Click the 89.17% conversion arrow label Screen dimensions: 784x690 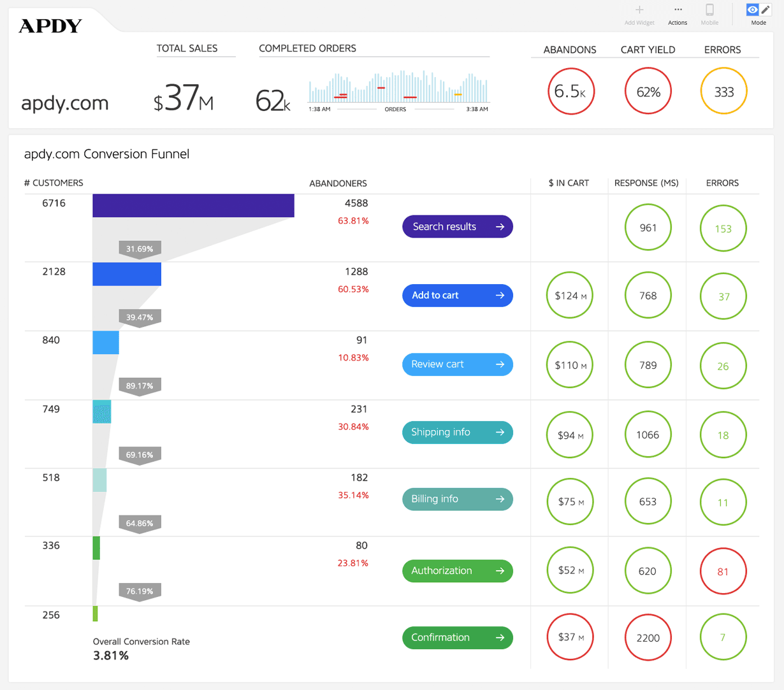[140, 385]
